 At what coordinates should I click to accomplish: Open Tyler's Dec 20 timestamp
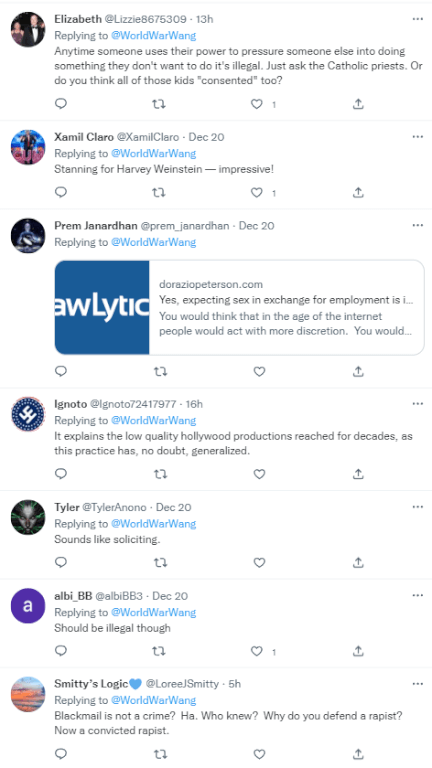click(x=173, y=507)
